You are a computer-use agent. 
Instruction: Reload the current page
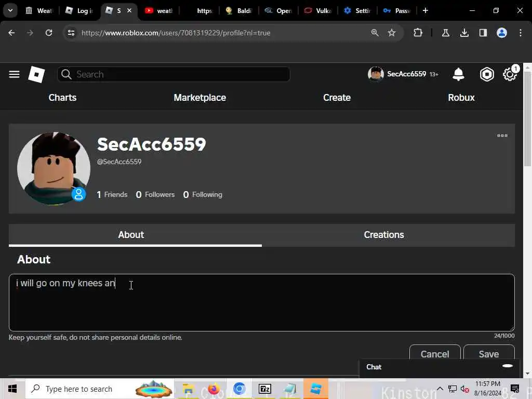pos(49,33)
